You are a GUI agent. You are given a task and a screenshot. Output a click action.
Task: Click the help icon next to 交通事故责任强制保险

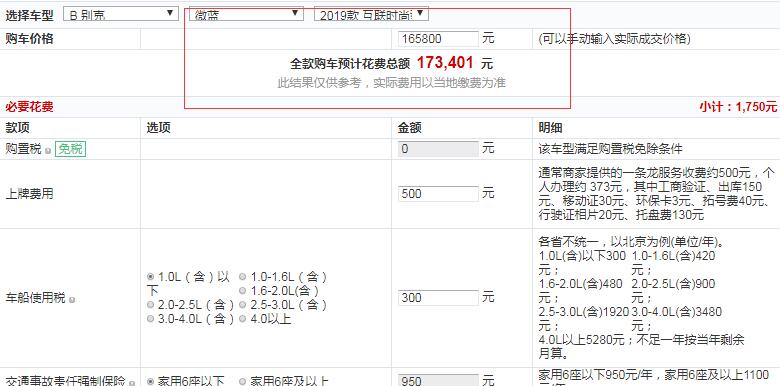(x=131, y=383)
